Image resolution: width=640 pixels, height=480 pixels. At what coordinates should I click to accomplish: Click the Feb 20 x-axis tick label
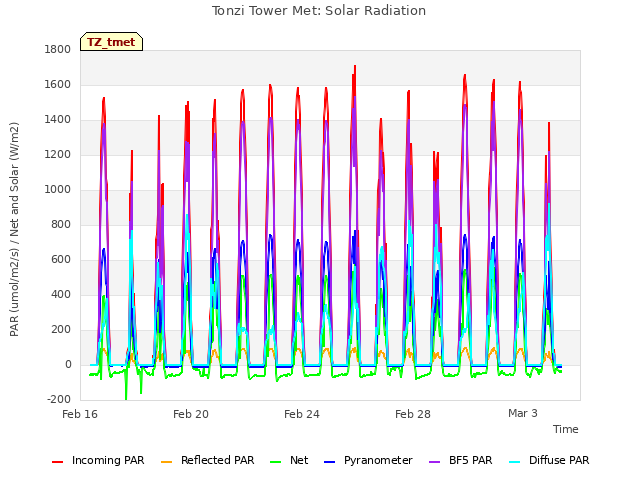point(191,414)
